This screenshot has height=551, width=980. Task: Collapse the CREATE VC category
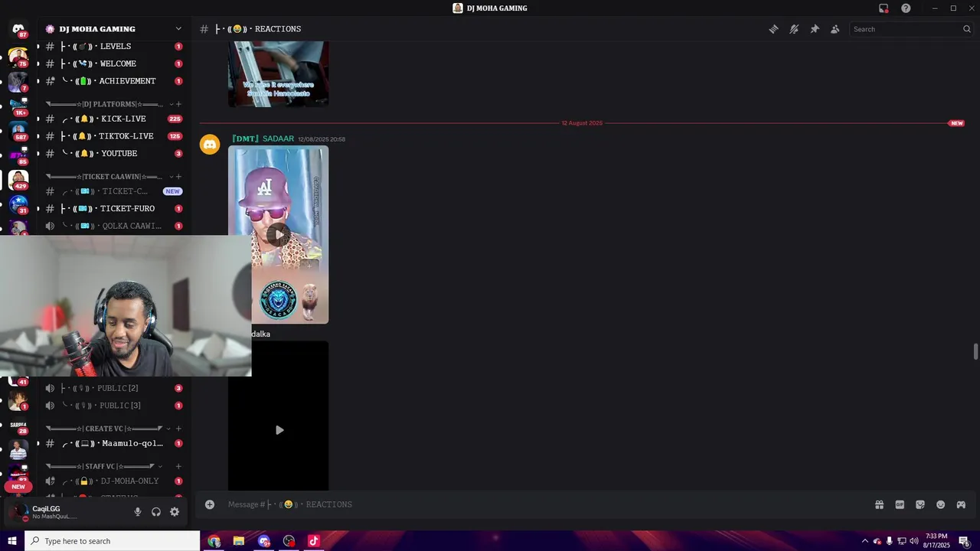click(x=107, y=429)
